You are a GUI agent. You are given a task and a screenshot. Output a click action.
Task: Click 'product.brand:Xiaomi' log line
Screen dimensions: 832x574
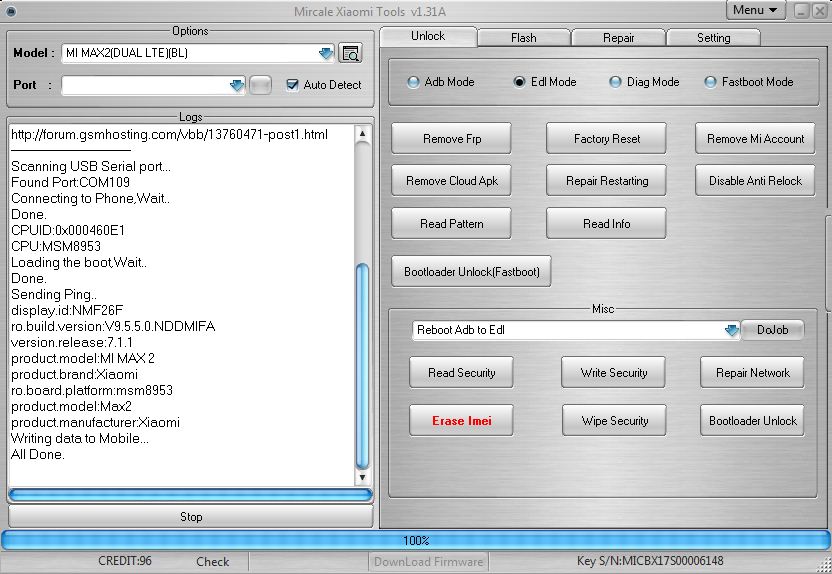(74, 375)
